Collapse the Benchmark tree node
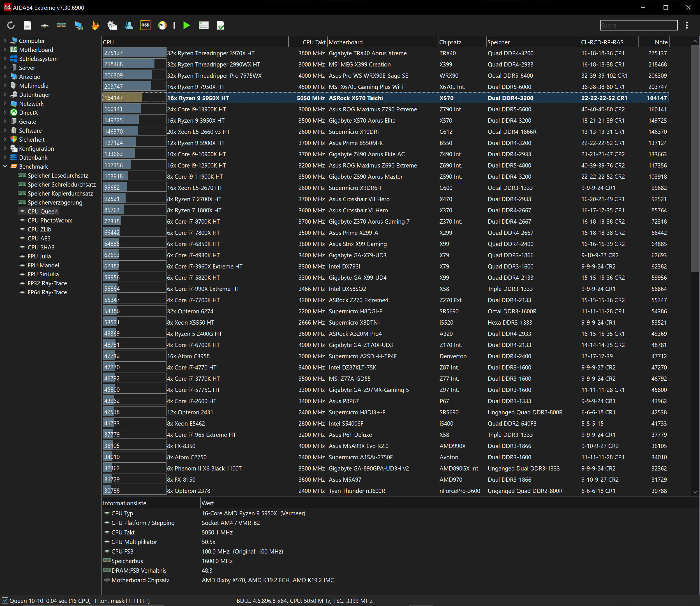 (x=5, y=166)
